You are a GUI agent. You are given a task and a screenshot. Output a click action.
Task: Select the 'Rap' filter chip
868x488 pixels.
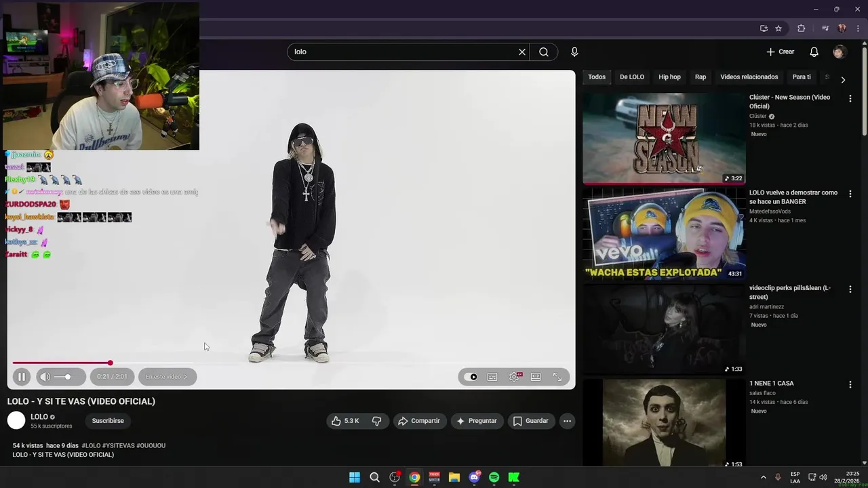701,77
